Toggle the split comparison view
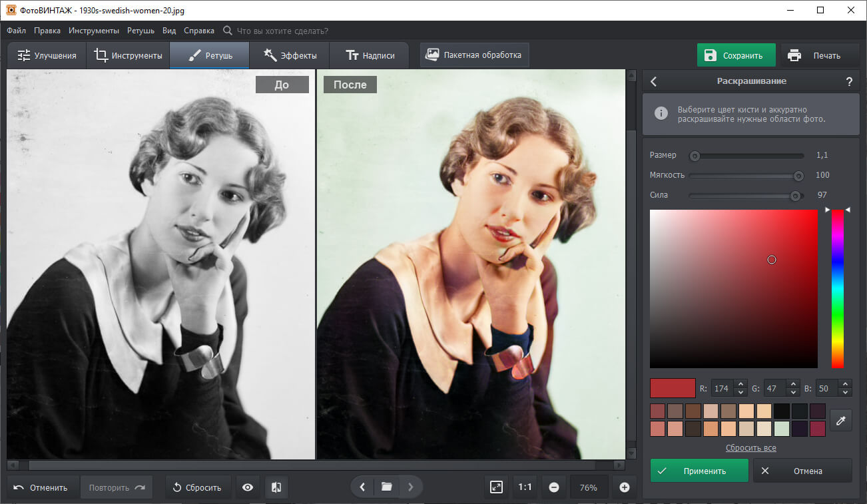This screenshot has width=867, height=504. 276,487
